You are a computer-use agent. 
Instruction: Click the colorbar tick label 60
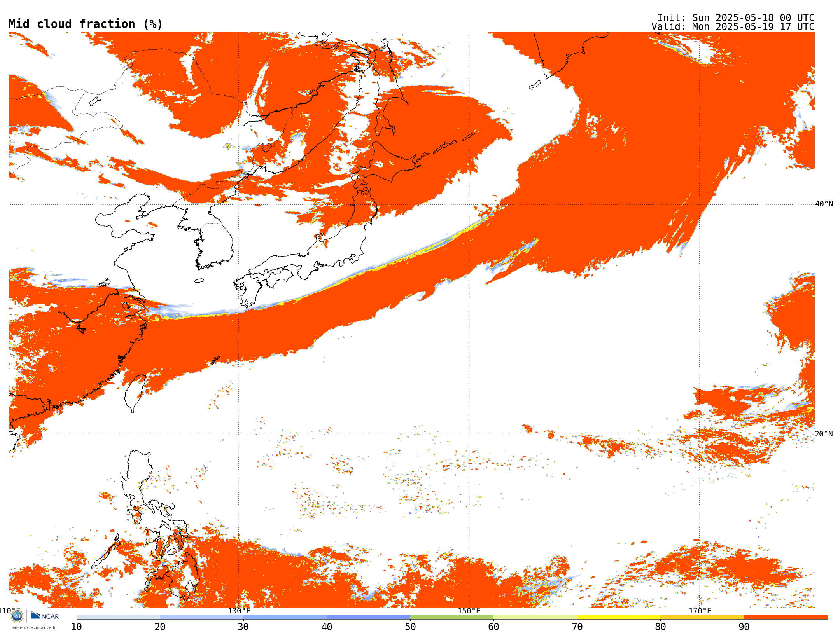pyautogui.click(x=493, y=627)
